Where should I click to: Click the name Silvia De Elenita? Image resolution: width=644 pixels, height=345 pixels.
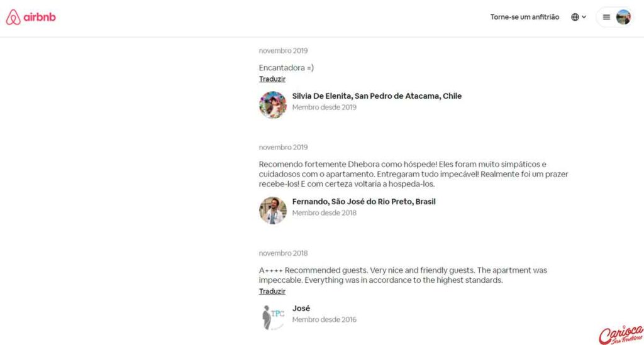point(322,96)
